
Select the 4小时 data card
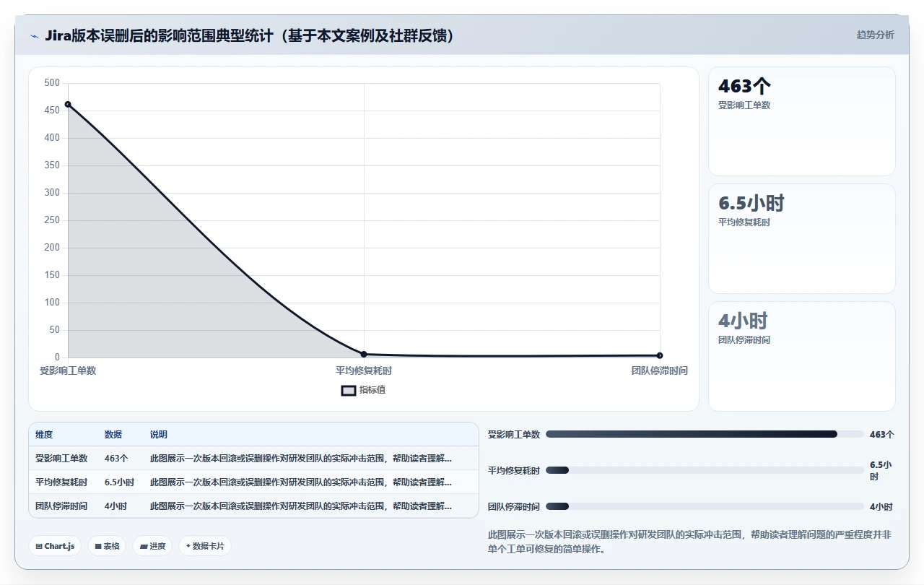point(802,356)
